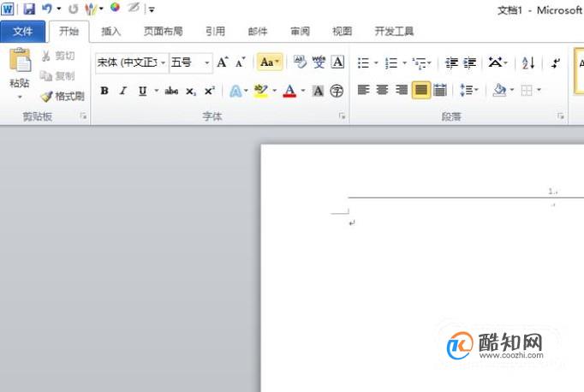This screenshot has height=392, width=584.
Task: Open the 引用 (References) tab
Action: 215,32
